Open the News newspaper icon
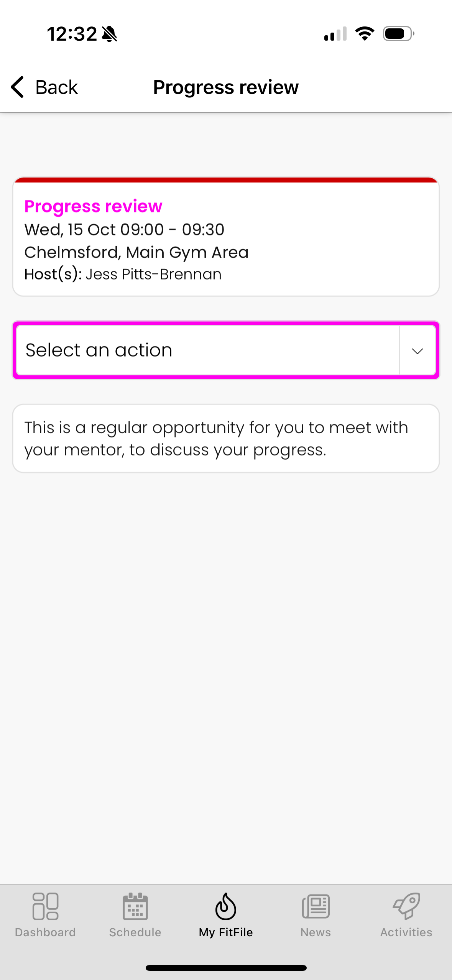Viewport: 452px width, 980px height. pos(316,906)
